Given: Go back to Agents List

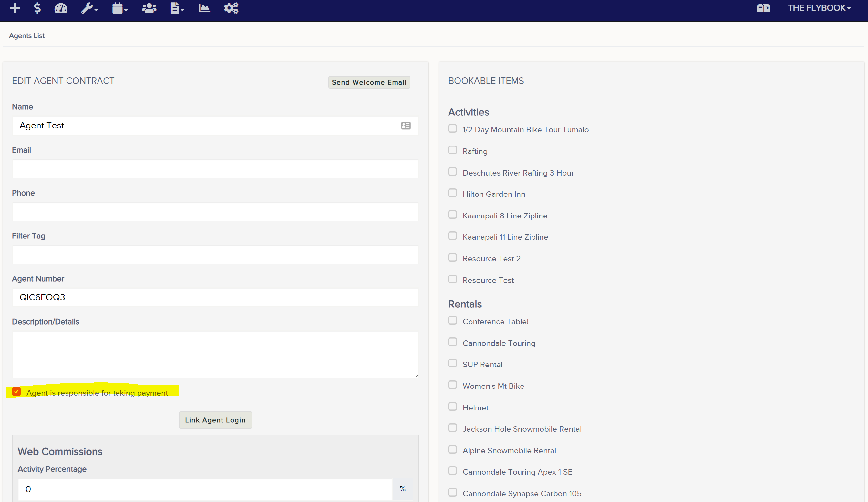Looking at the screenshot, I should (26, 36).
